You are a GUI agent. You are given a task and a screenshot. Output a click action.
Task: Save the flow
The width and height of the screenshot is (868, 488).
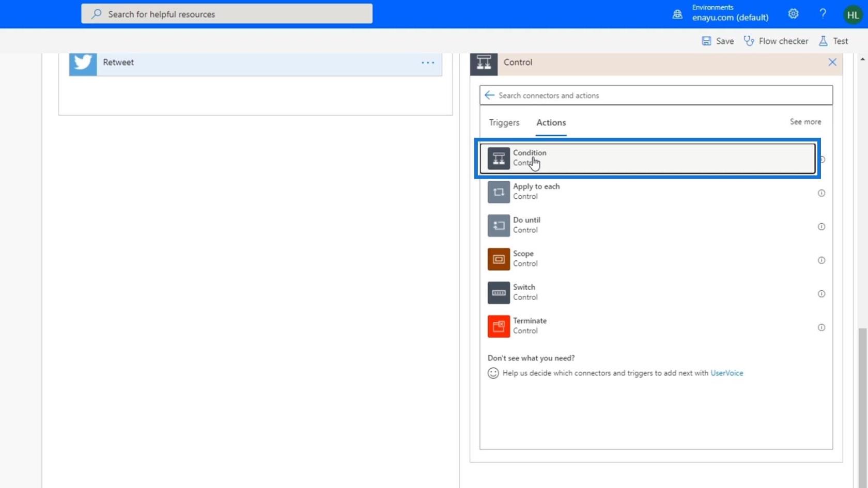(718, 41)
